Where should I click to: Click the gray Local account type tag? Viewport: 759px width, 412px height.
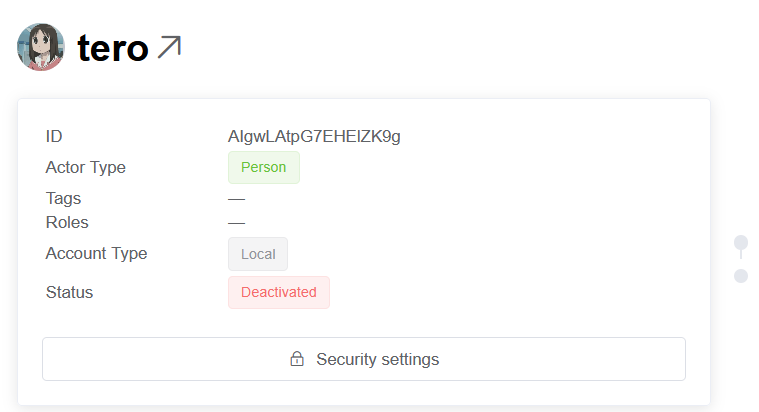[x=258, y=254]
